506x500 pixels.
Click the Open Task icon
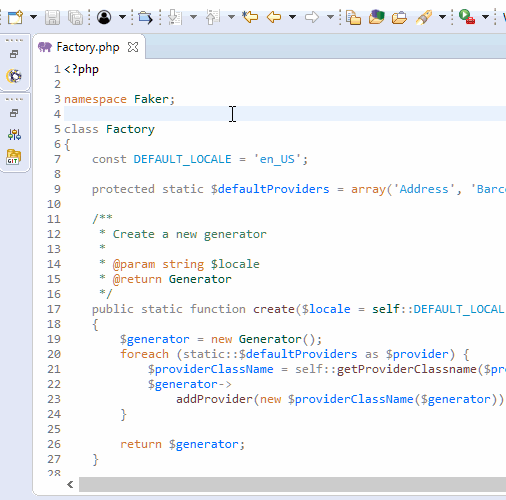tap(145, 17)
